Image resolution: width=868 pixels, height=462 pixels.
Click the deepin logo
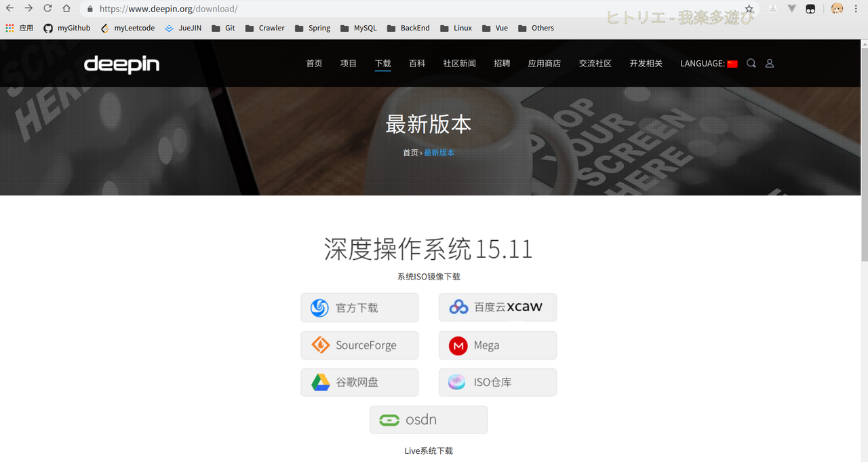pos(121,64)
